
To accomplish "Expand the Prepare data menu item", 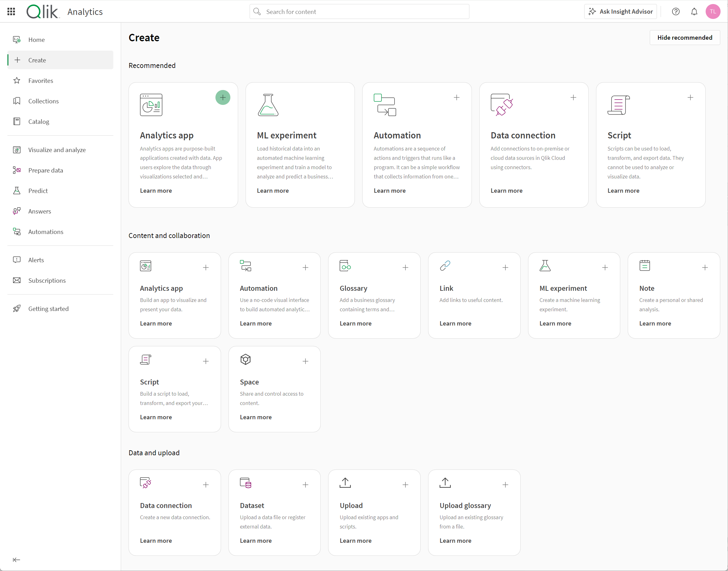I will point(46,170).
